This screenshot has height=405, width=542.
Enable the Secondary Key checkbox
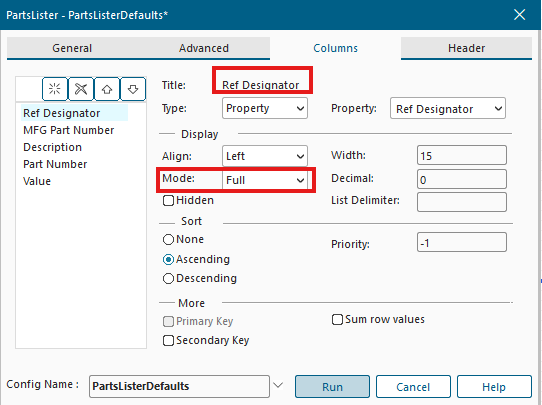[168, 340]
